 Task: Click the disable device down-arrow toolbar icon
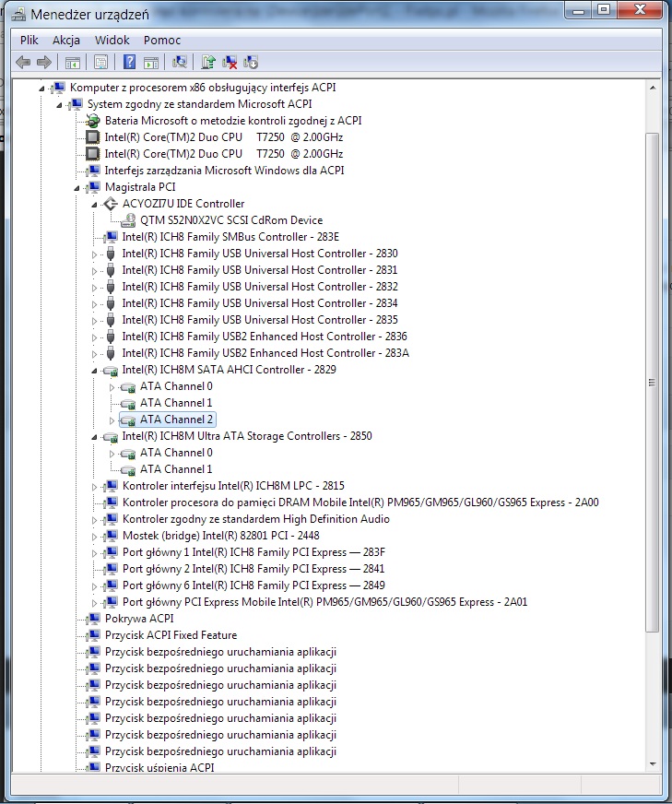tap(251, 63)
